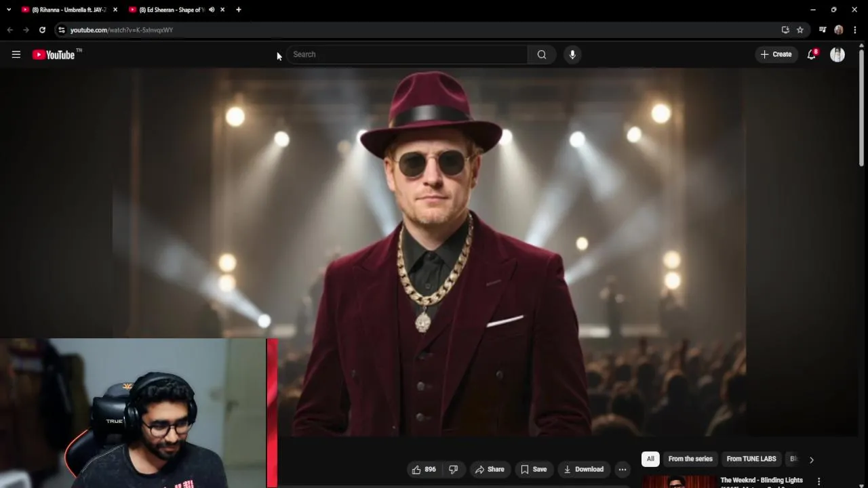
Task: Open the YouTube account avatar menu
Action: (837, 54)
